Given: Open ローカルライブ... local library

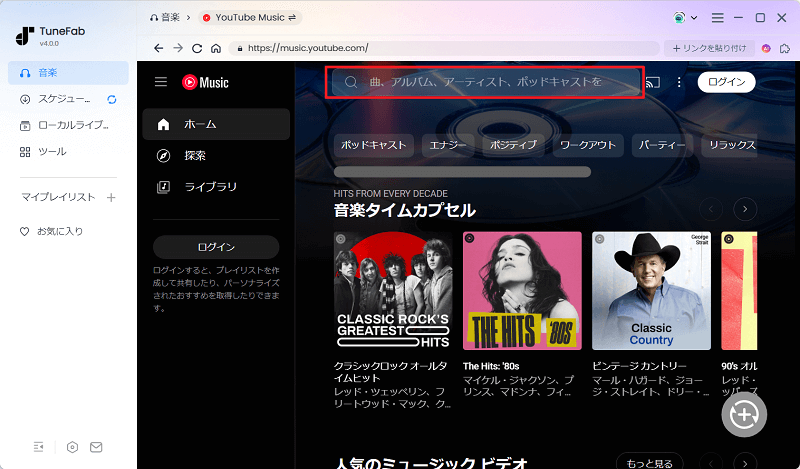Looking at the screenshot, I should (64, 125).
